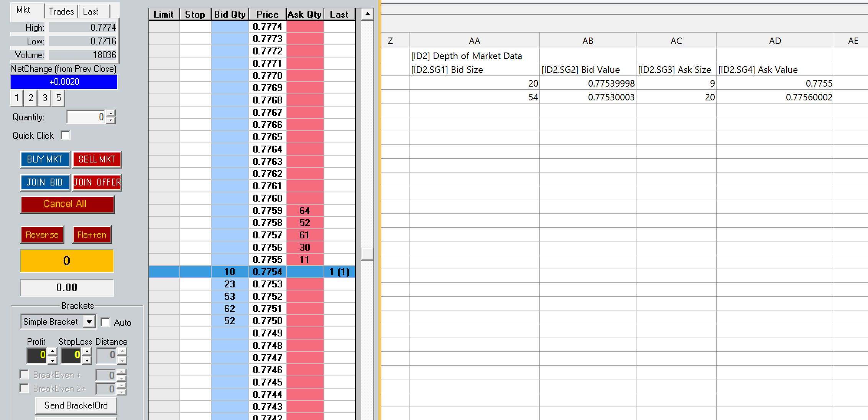Select column header AB in spreadsheet
868x420 pixels.
click(587, 41)
